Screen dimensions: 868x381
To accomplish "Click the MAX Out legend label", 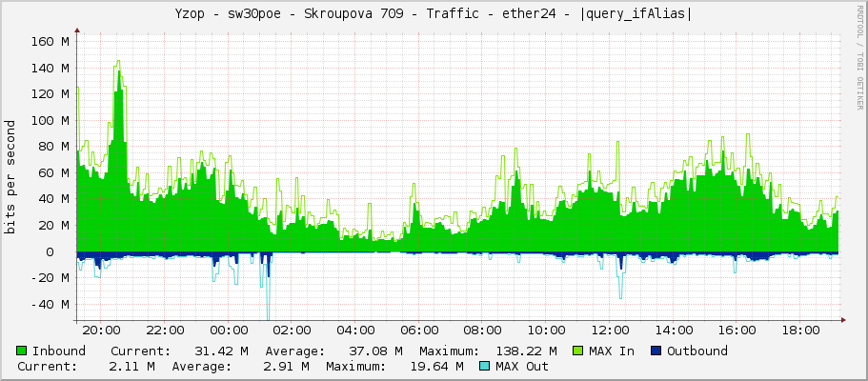I will 522,367.
